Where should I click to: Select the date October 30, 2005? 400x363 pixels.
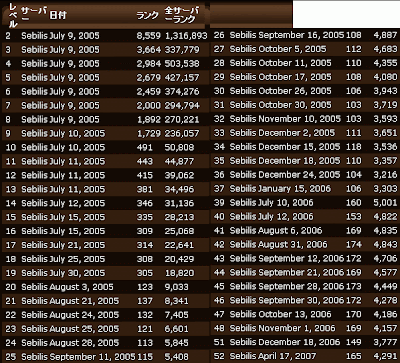pos(295,105)
